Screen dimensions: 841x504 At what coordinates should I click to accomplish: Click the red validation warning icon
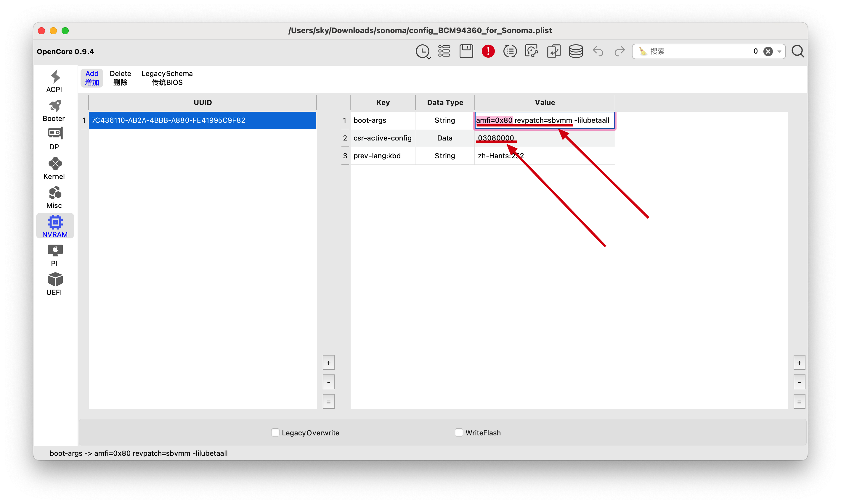488,51
